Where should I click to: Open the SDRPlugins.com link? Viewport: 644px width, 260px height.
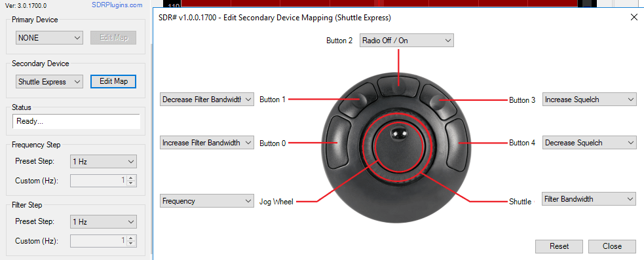(x=117, y=5)
